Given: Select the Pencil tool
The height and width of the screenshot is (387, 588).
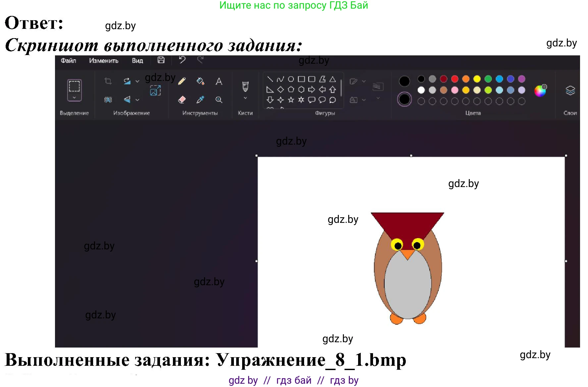Looking at the screenshot, I should click(182, 81).
